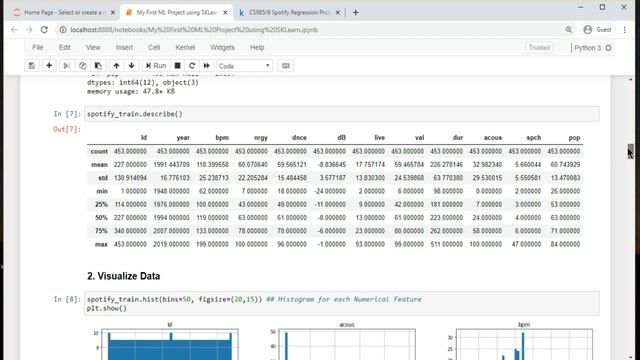Insert a cell below with plus icon
This screenshot has height=360, width=640.
[49, 66]
